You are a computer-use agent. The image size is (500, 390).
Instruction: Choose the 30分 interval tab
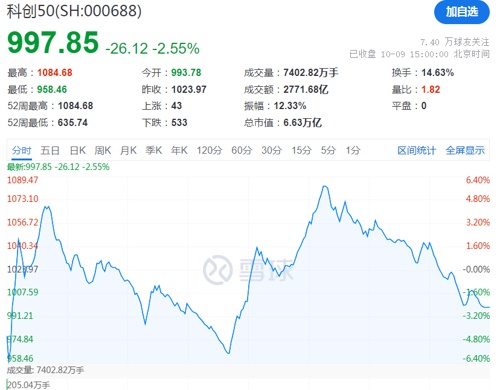click(272, 151)
